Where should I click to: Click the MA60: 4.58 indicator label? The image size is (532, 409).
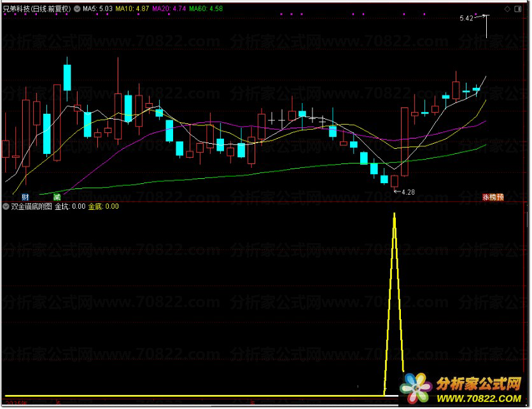coord(206,8)
